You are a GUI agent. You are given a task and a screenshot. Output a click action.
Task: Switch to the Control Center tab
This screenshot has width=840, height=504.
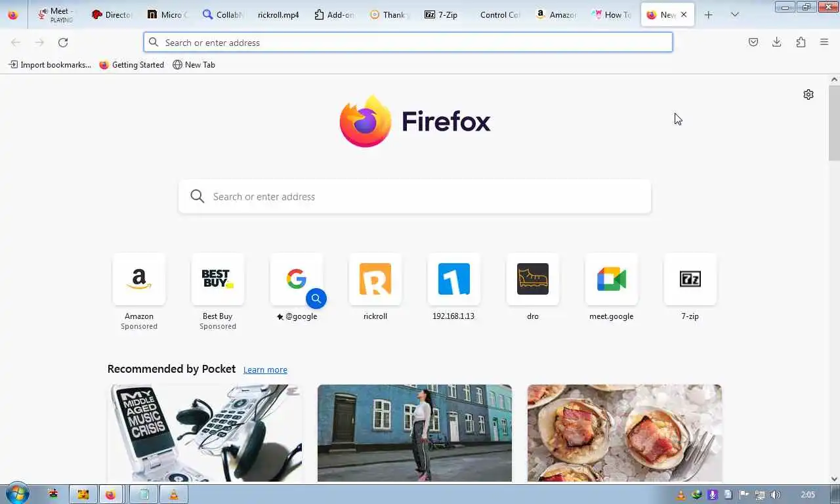[499, 14]
